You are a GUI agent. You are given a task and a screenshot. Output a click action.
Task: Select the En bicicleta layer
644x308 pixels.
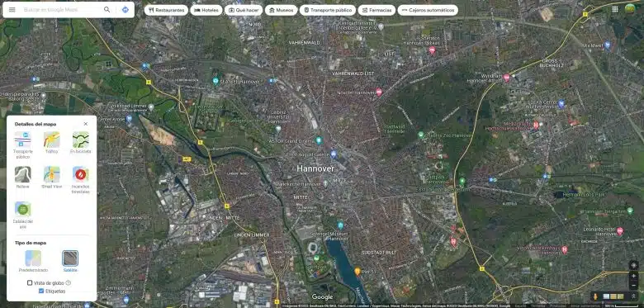pyautogui.click(x=81, y=143)
